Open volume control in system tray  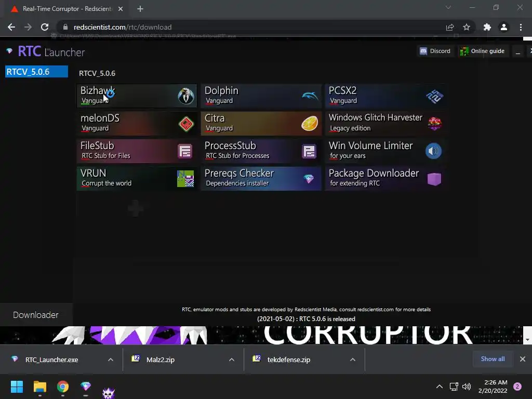coord(467,387)
